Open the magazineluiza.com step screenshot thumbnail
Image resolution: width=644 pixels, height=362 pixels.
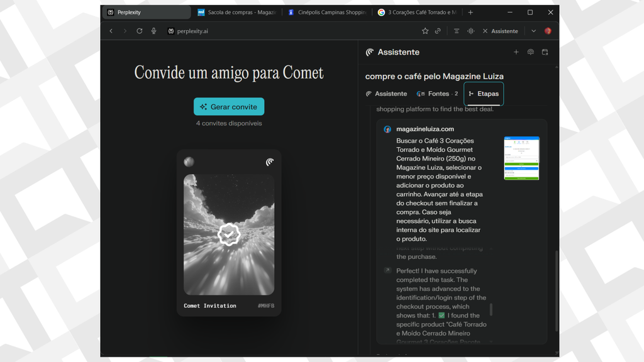tap(521, 158)
